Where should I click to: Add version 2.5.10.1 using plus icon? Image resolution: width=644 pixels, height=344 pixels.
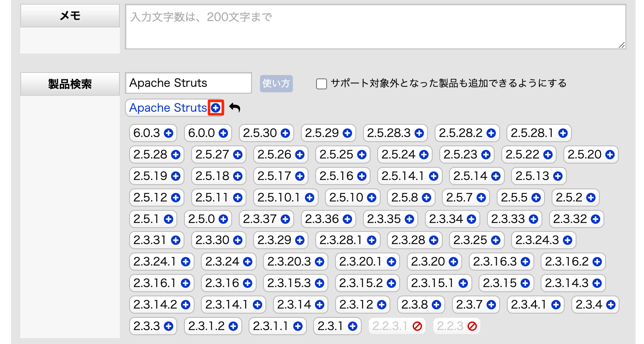(309, 198)
